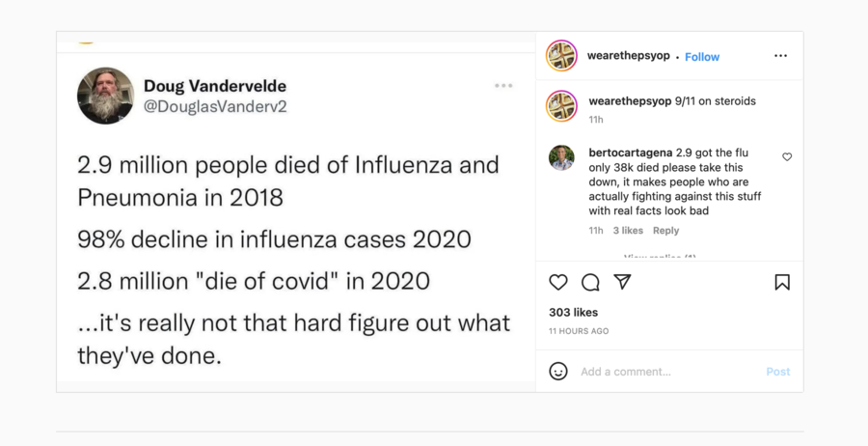Like the post with heart icon
This screenshot has width=868, height=446.
558,282
